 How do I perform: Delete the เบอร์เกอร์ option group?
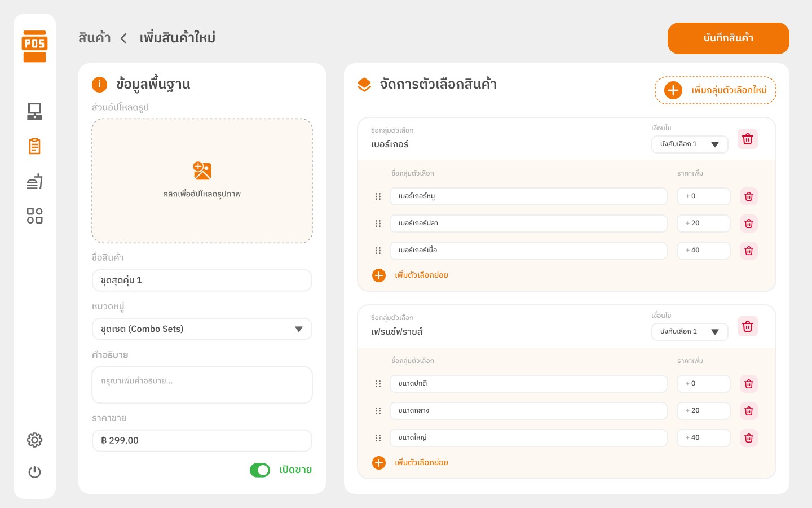click(x=748, y=139)
